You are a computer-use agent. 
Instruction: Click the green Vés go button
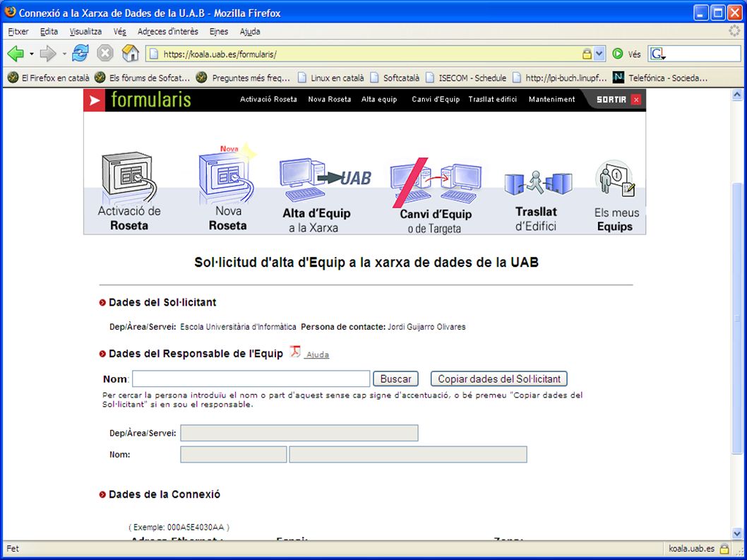(626, 54)
